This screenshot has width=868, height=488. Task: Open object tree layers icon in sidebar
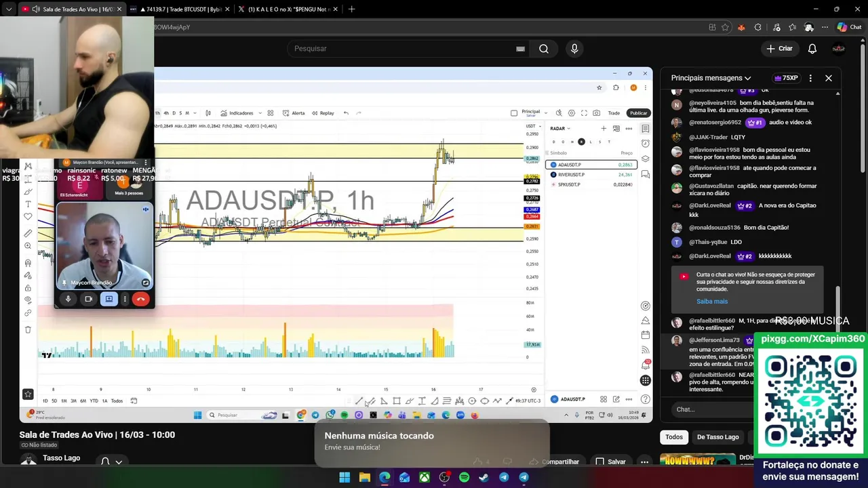coord(646,159)
